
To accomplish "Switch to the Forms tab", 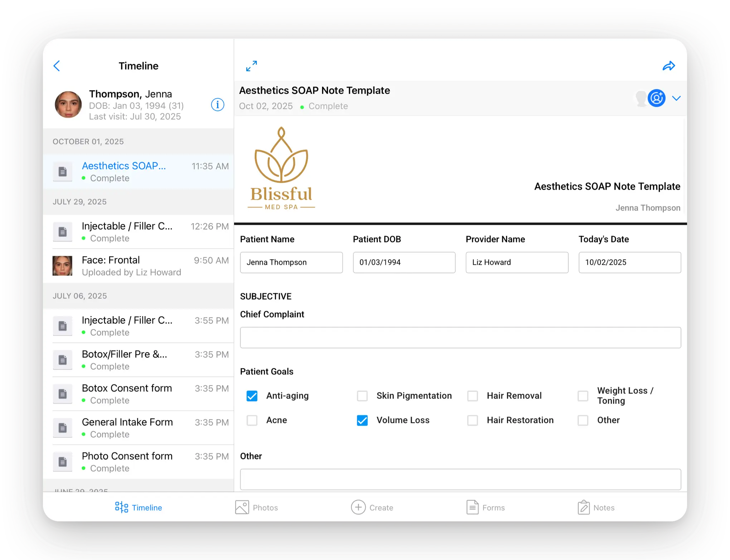I will point(486,507).
